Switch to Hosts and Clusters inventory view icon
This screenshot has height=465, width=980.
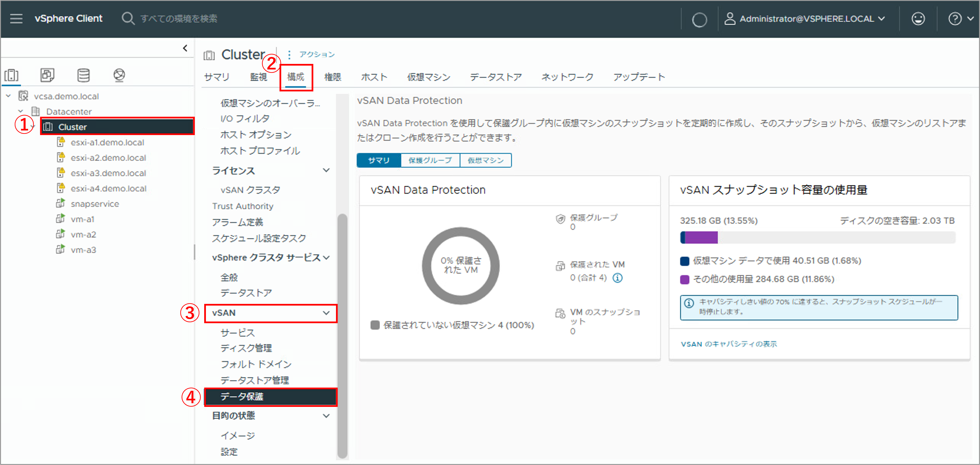click(11, 75)
